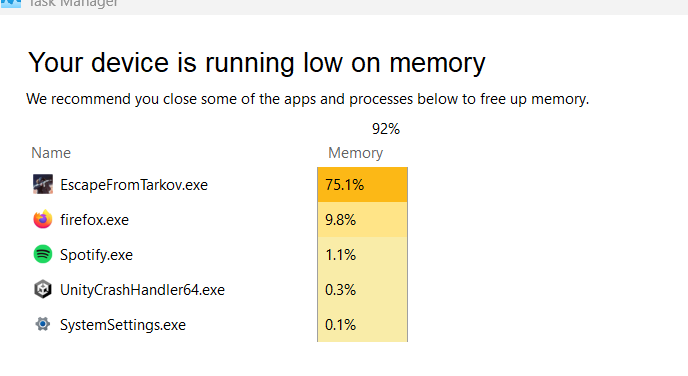Sort by the Name column header
The width and height of the screenshot is (688, 376).
click(51, 153)
